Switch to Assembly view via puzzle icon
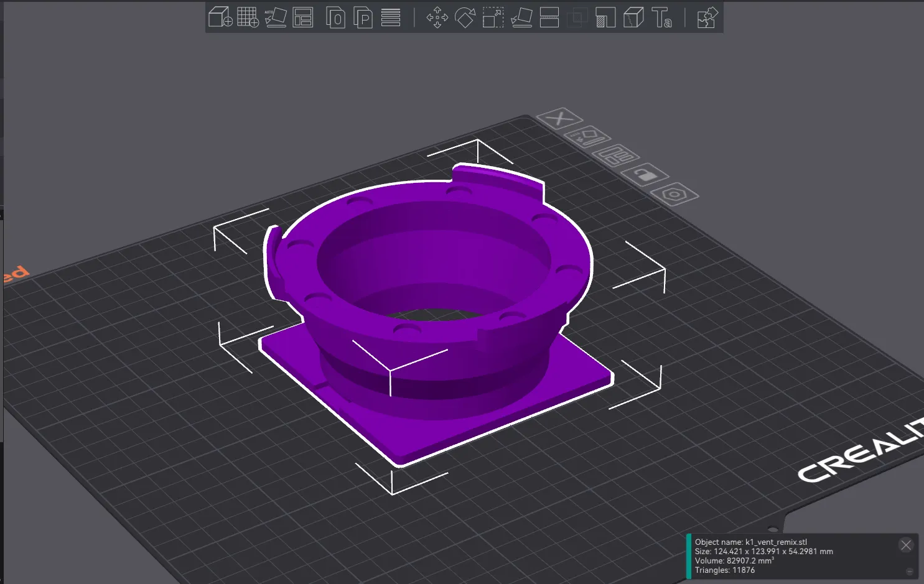The width and height of the screenshot is (924, 584). pyautogui.click(x=707, y=17)
